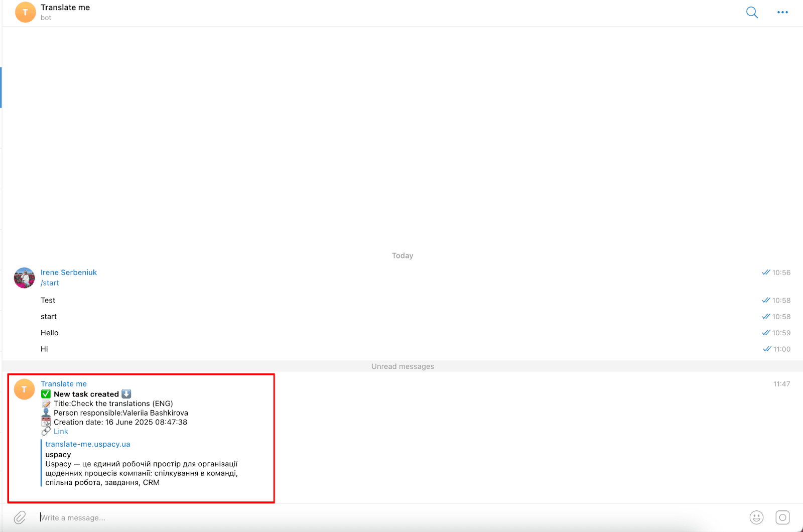Click the Translate me sender name in message

point(64,384)
